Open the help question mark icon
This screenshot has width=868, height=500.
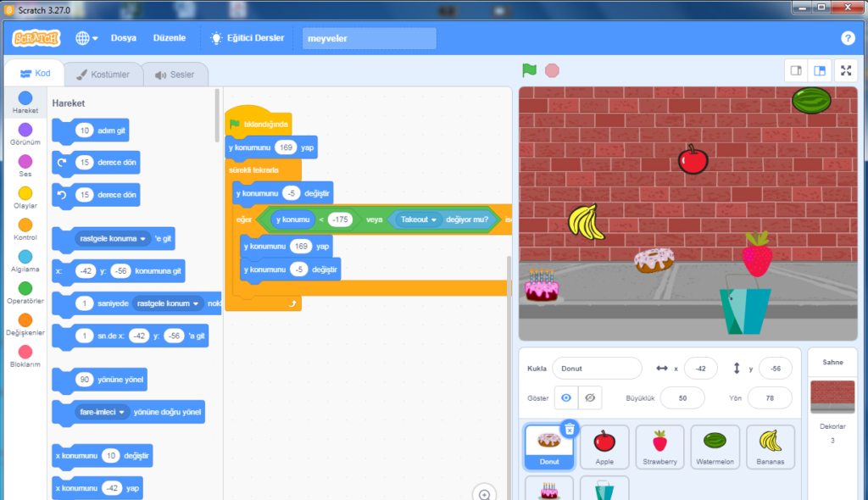(x=848, y=38)
